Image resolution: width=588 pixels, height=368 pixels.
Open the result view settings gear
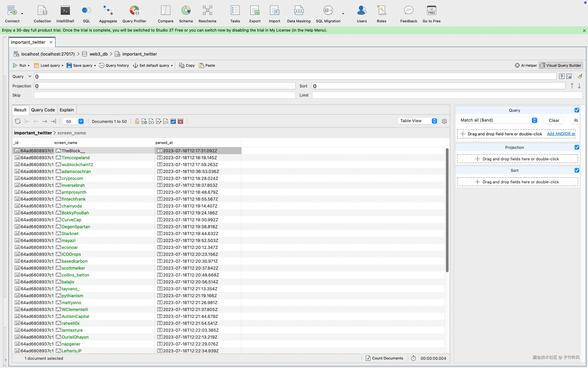(444, 121)
